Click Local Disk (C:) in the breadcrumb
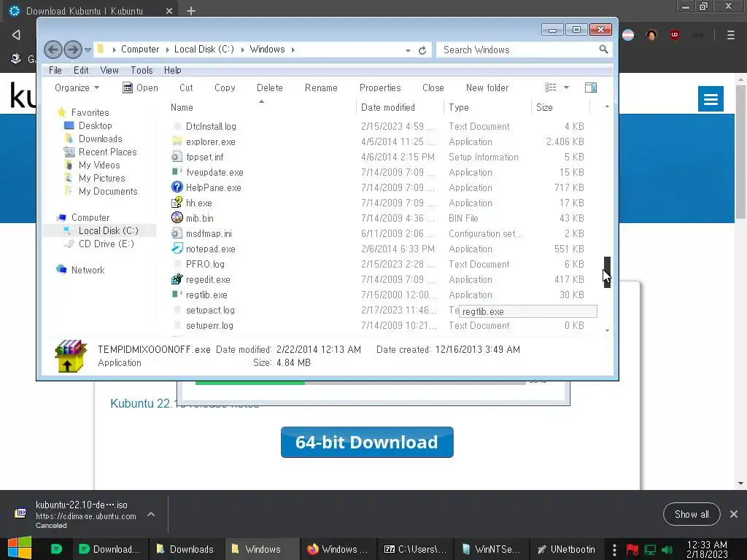 coord(204,50)
